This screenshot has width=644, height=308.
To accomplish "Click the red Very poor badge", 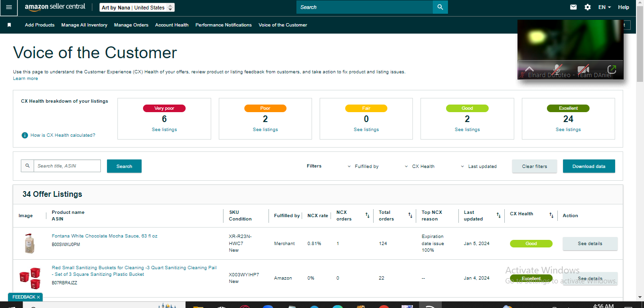I will tap(164, 108).
